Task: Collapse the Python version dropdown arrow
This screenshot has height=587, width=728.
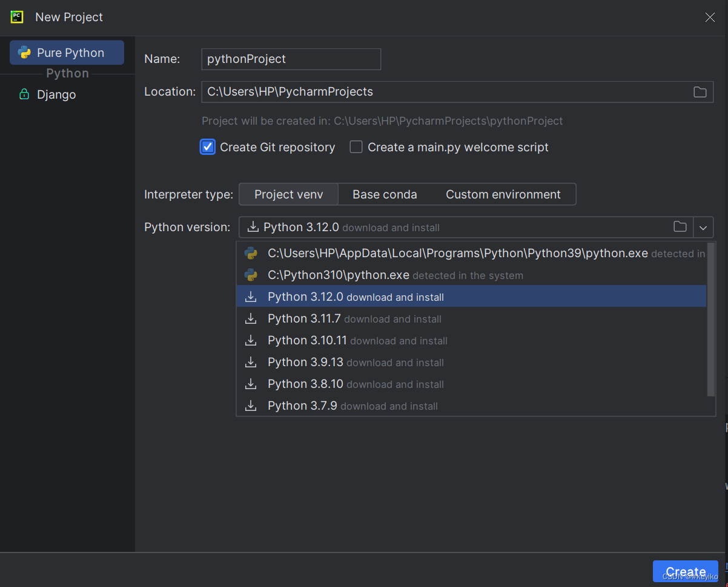Action: pos(703,228)
